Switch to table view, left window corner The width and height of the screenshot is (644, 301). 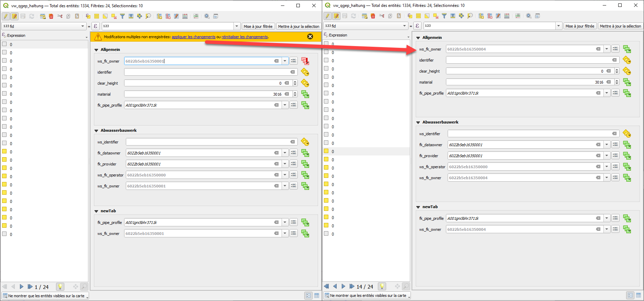317,295
